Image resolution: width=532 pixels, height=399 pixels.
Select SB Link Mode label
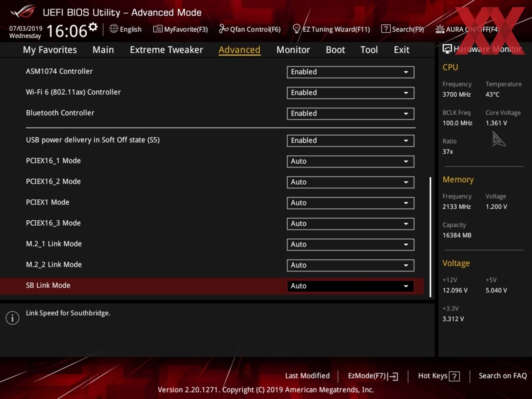tap(48, 285)
